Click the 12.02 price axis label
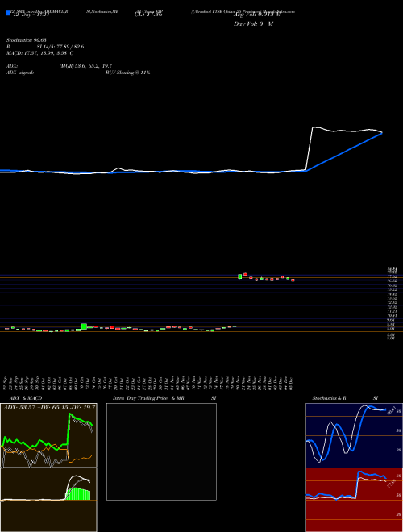This screenshot has width=403, height=532. coord(393,306)
